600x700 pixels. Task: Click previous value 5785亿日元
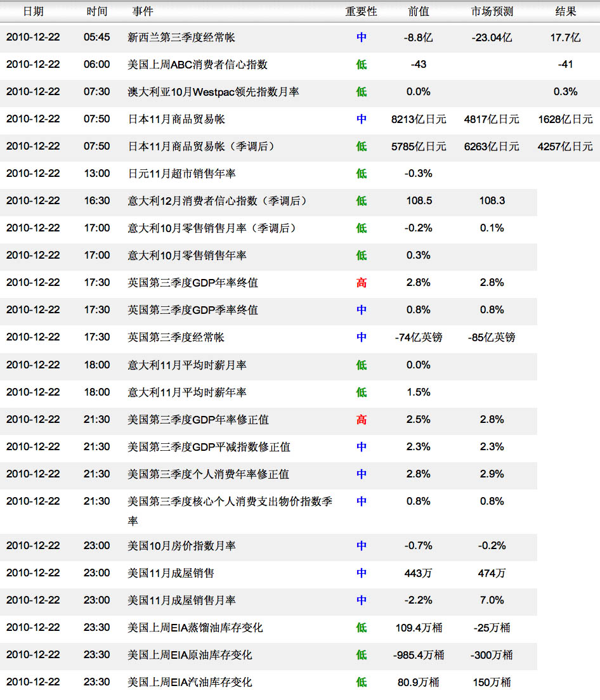point(419,146)
